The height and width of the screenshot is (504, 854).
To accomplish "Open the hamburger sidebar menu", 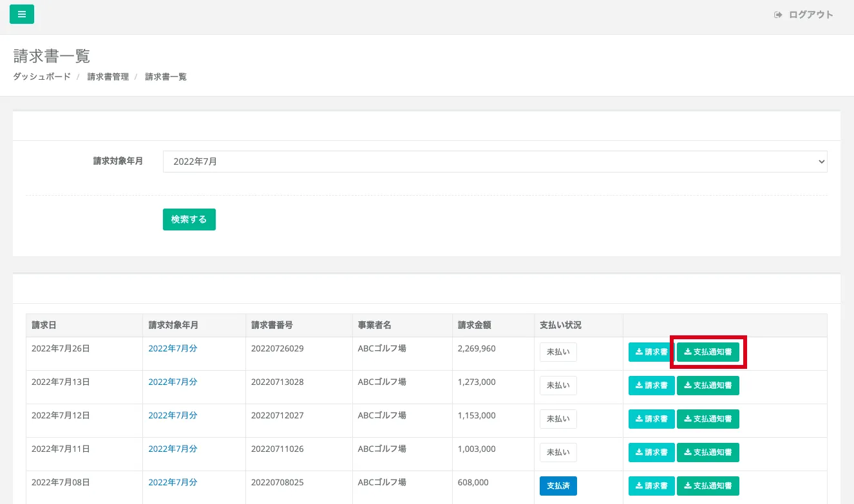I will 22,14.
